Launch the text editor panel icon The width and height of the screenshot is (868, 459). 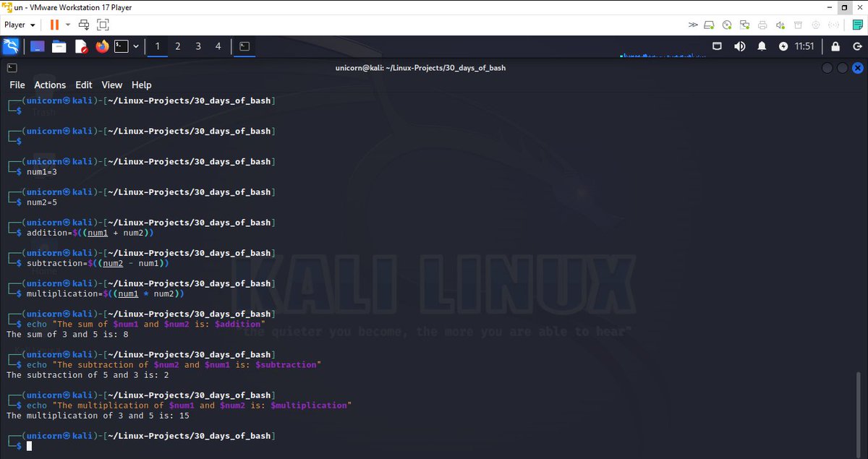pos(81,46)
